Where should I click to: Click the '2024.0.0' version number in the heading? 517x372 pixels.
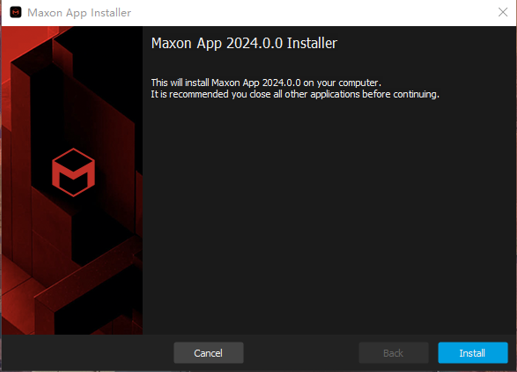(254, 43)
